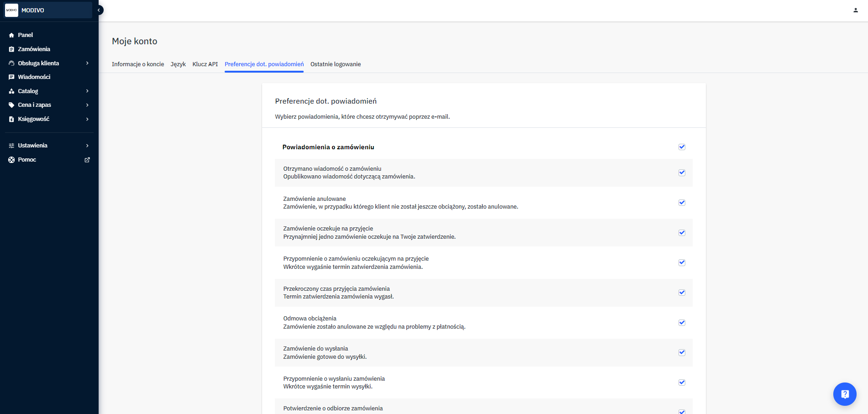The width and height of the screenshot is (868, 414).
Task: Open the Księgowość section icon
Action: (11, 119)
